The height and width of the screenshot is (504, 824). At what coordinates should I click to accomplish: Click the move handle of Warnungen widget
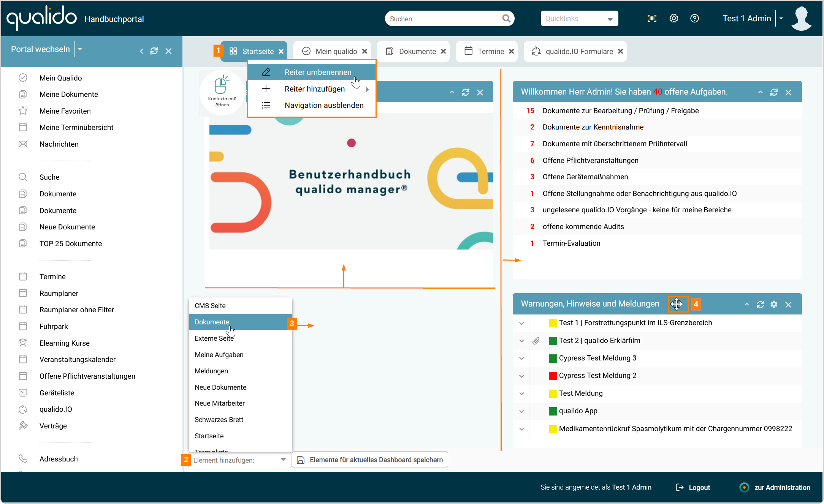[677, 304]
